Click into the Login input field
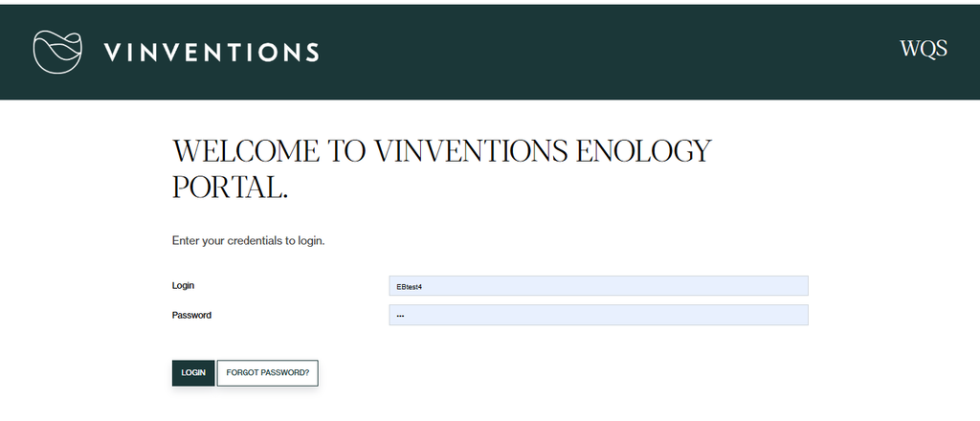980x421 pixels. 598,286
